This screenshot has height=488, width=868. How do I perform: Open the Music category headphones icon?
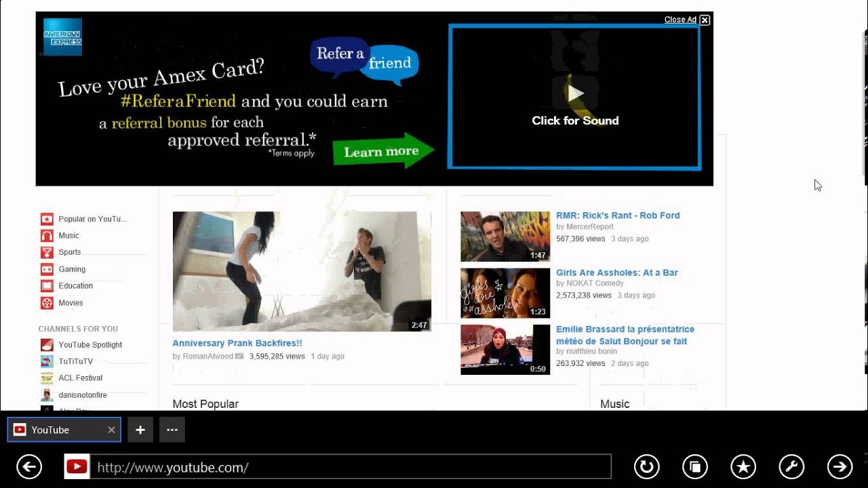pos(47,236)
